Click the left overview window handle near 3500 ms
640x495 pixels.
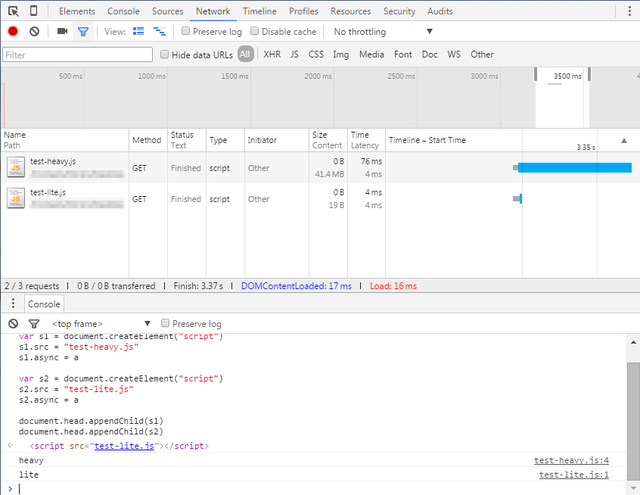(536, 75)
